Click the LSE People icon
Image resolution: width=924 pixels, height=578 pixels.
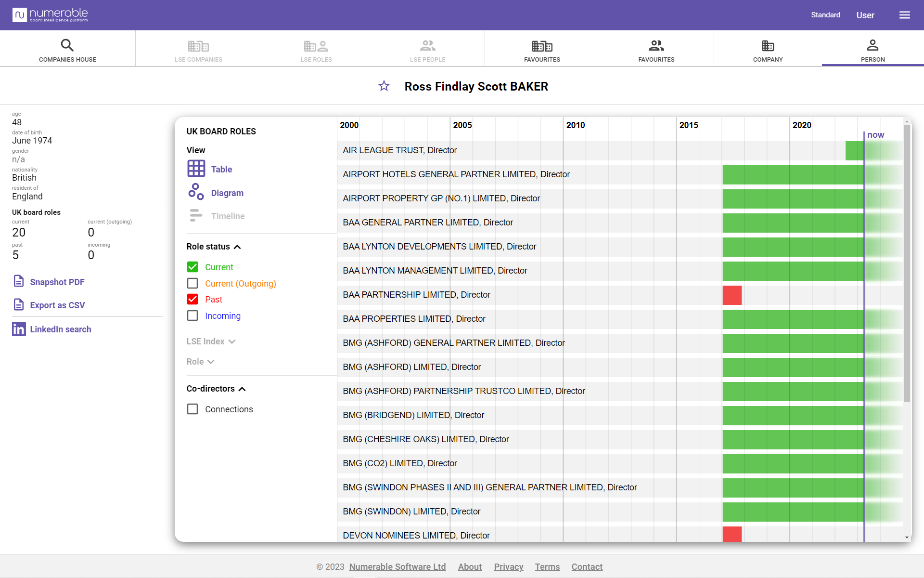pyautogui.click(x=427, y=46)
